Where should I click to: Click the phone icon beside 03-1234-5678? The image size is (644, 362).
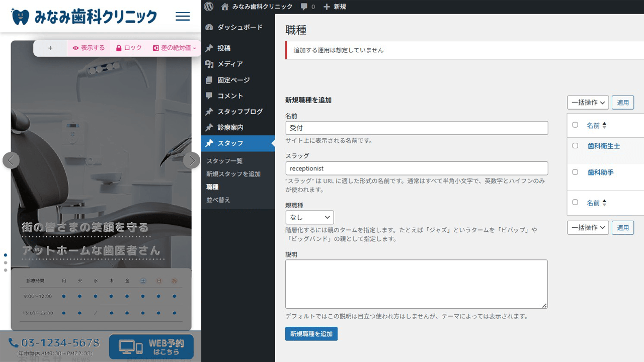point(14,343)
